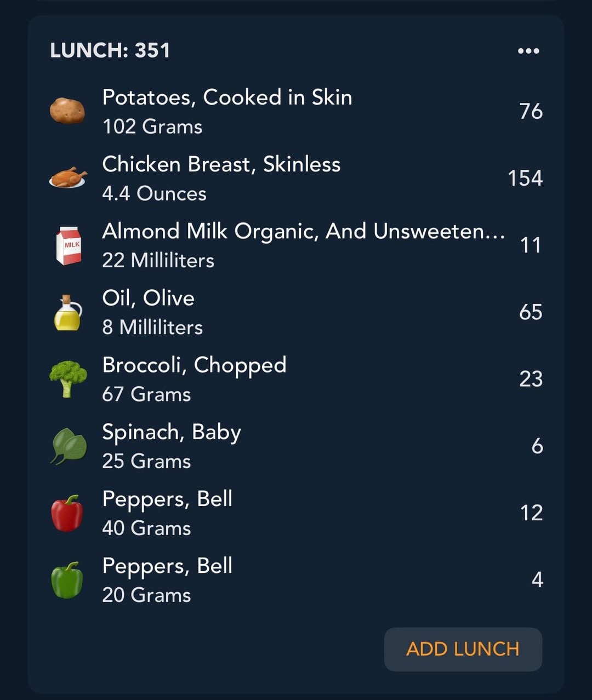Open the lunch three-dot options menu
This screenshot has height=700, width=592.
528,51
